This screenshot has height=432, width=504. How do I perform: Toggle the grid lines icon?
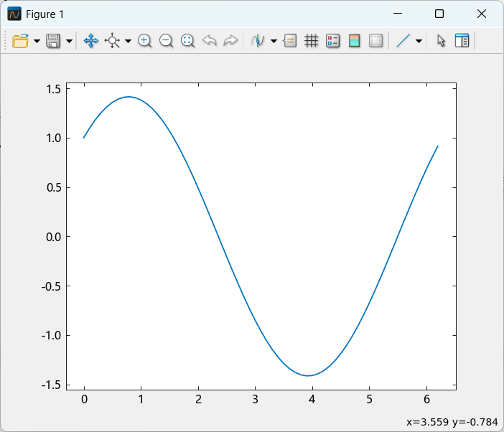tap(311, 41)
